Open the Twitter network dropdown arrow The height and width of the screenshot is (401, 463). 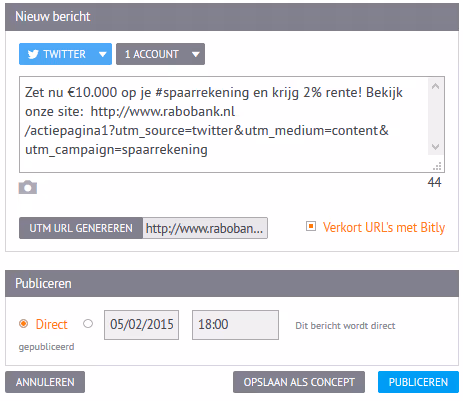coord(103,54)
